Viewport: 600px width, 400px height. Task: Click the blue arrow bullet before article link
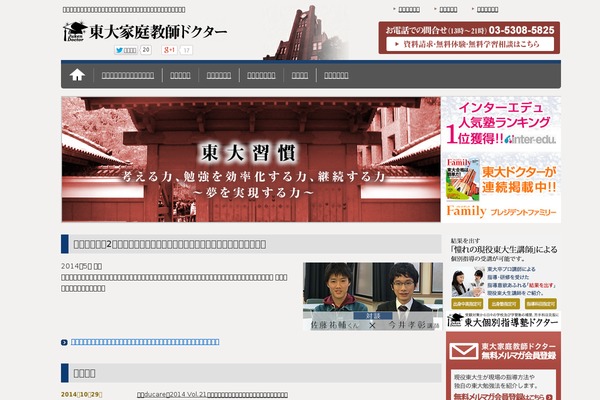[64, 342]
